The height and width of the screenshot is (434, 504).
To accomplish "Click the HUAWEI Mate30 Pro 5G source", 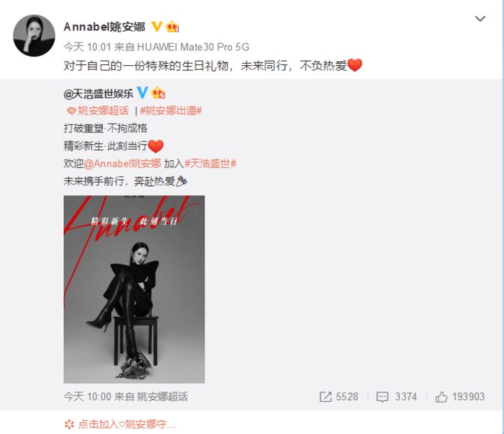I will pyautogui.click(x=193, y=47).
